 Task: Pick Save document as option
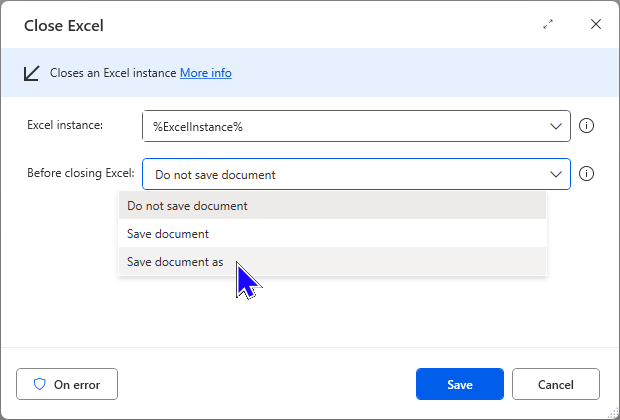333,262
